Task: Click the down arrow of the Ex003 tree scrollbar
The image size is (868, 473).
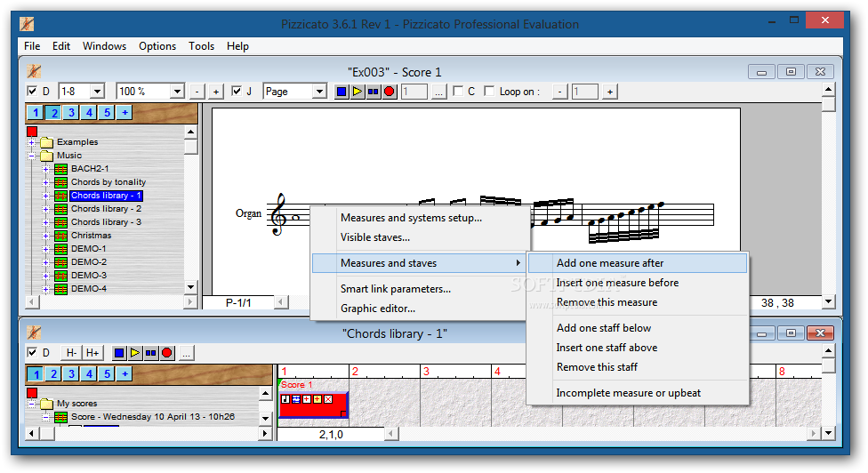Action: [191, 287]
